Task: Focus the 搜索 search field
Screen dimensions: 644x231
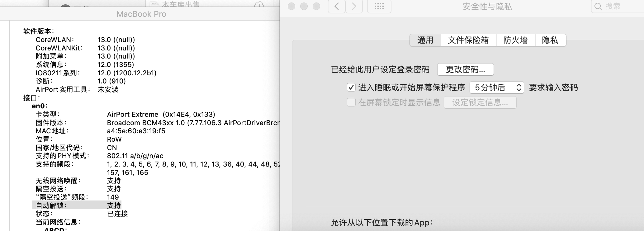Action: 618,7
